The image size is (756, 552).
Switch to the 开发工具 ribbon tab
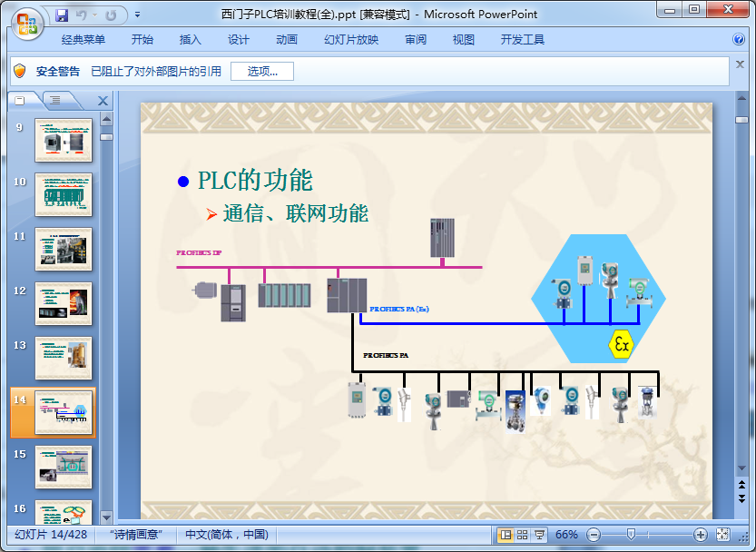click(x=522, y=40)
